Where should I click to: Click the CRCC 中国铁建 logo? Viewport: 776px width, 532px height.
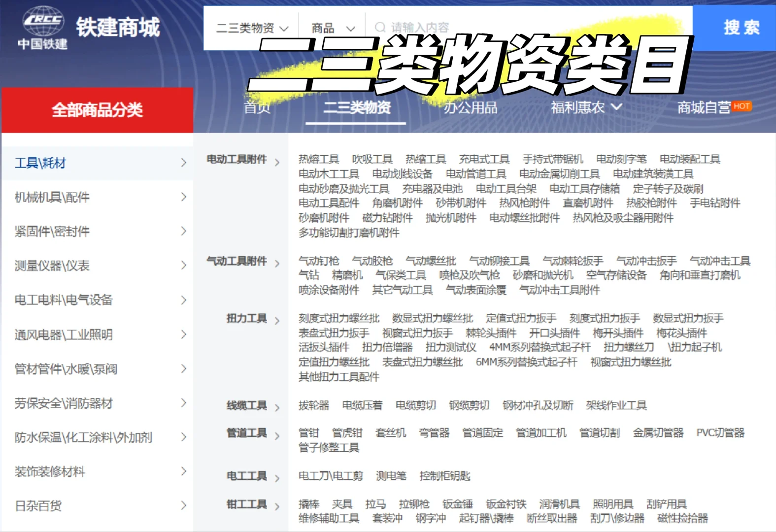[x=43, y=28]
